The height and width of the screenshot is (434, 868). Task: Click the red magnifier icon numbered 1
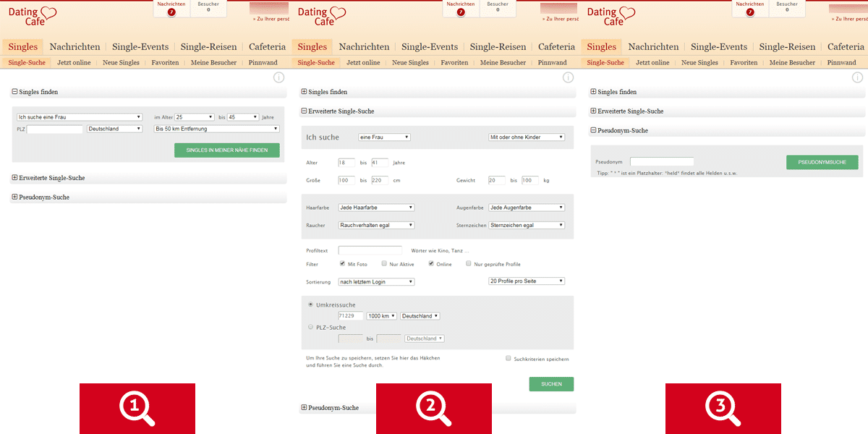point(137,409)
